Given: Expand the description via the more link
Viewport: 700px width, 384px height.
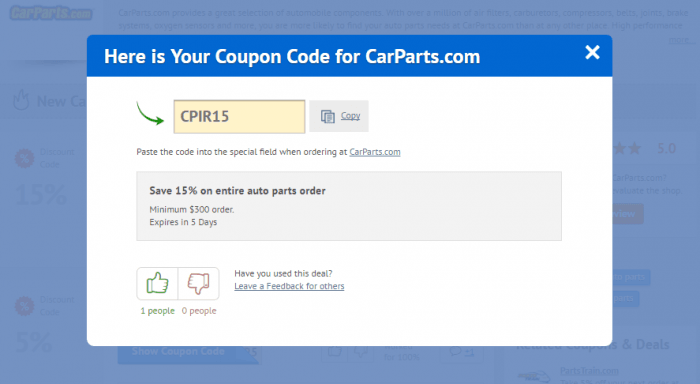Looking at the screenshot, I should 681,40.
